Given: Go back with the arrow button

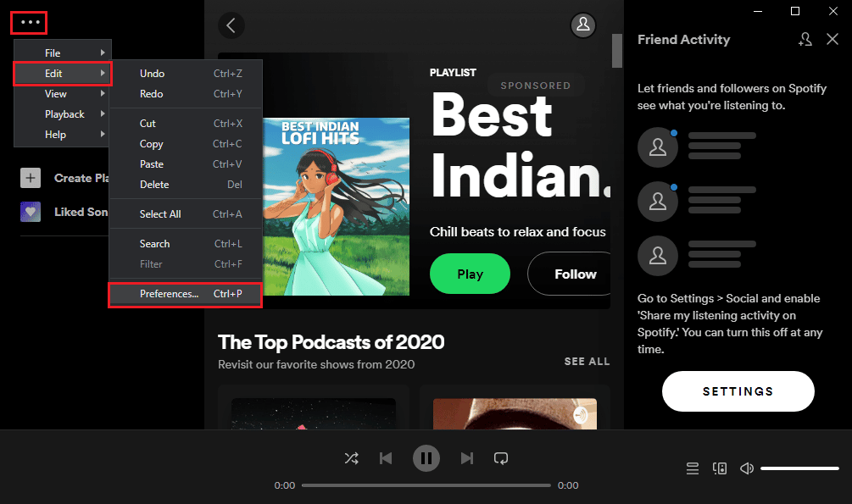Looking at the screenshot, I should click(231, 25).
